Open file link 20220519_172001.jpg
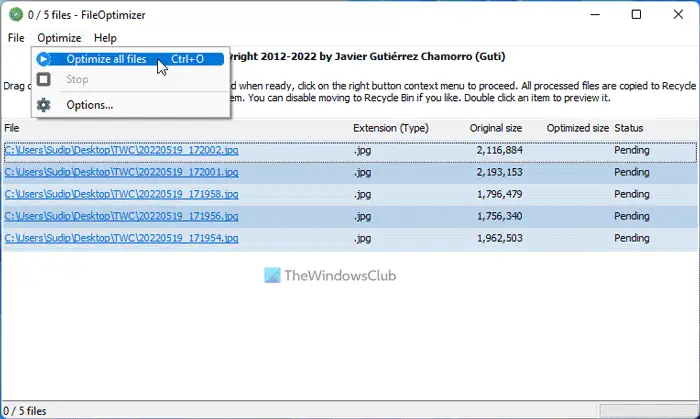 121,172
